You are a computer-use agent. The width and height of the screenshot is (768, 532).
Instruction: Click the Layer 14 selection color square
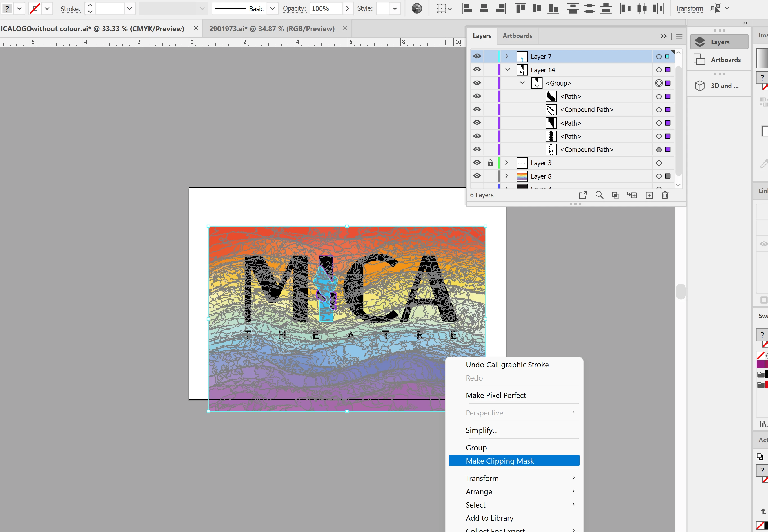pyautogui.click(x=668, y=70)
